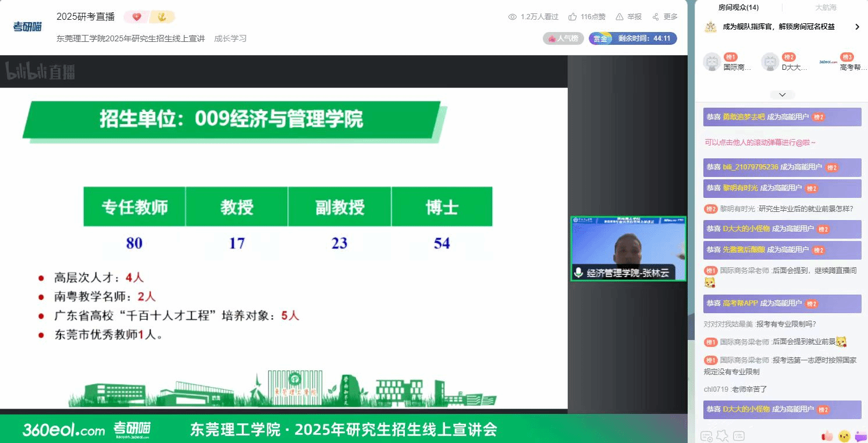Switch to the 房间观众(14) tab
Image resolution: width=868 pixels, height=443 pixels.
[738, 8]
